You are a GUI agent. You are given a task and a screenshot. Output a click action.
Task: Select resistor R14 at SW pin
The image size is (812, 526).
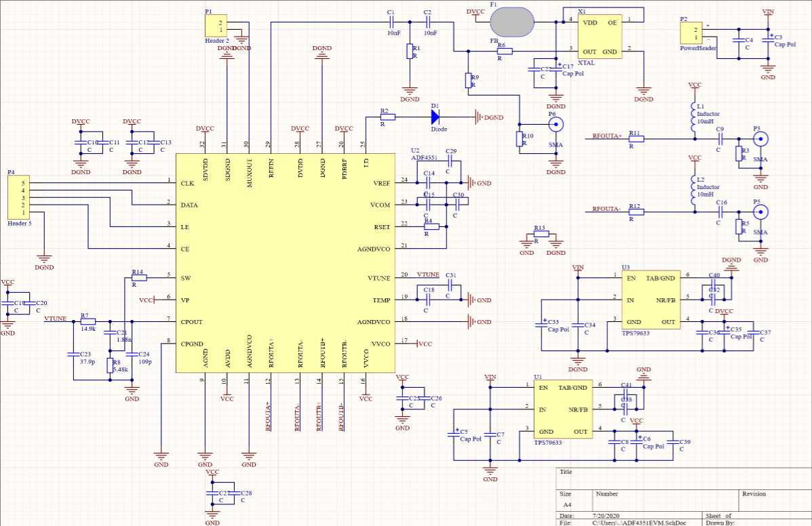(x=139, y=278)
